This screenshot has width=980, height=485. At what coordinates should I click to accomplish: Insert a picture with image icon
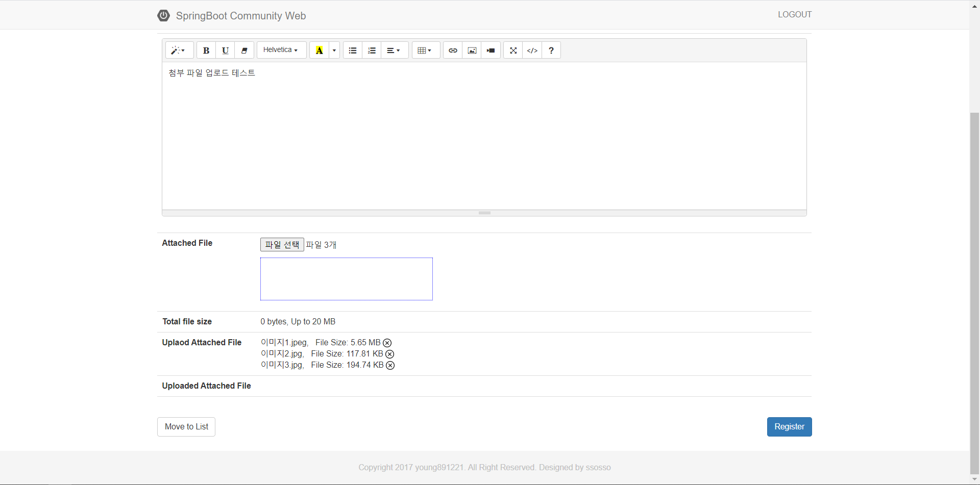pos(472,50)
